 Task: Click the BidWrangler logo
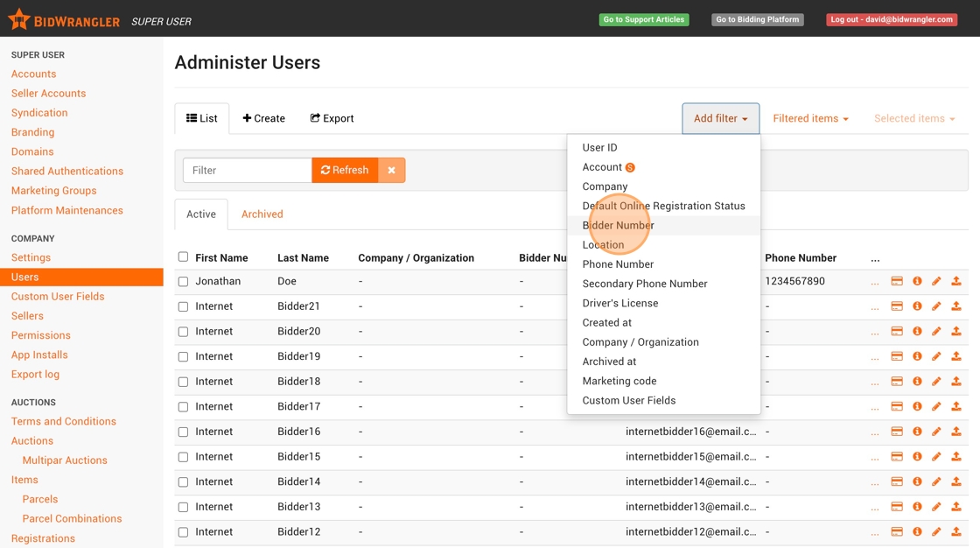[64, 19]
